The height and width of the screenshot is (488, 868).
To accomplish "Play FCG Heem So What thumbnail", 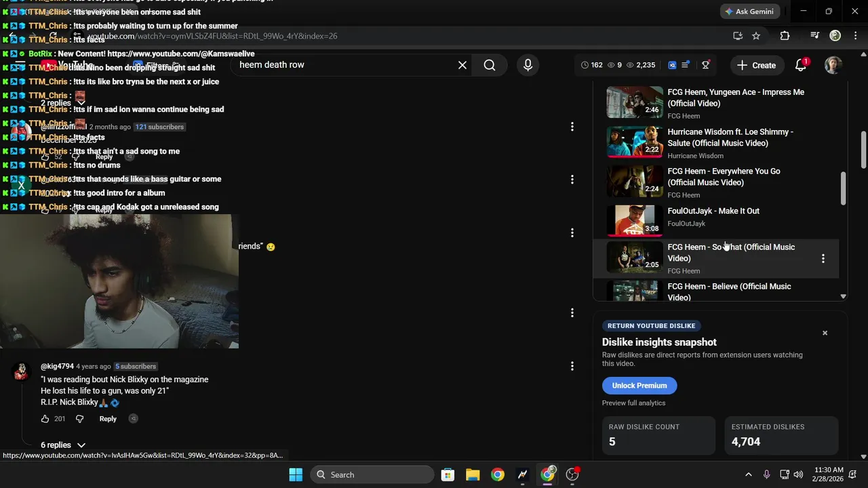I will pos(635,258).
